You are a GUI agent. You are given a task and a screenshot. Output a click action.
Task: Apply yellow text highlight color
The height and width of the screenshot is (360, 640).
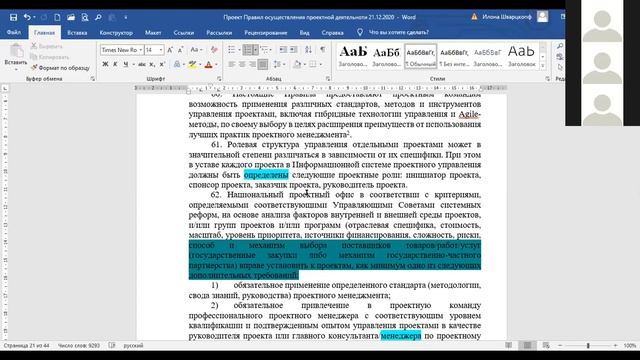tap(193, 64)
